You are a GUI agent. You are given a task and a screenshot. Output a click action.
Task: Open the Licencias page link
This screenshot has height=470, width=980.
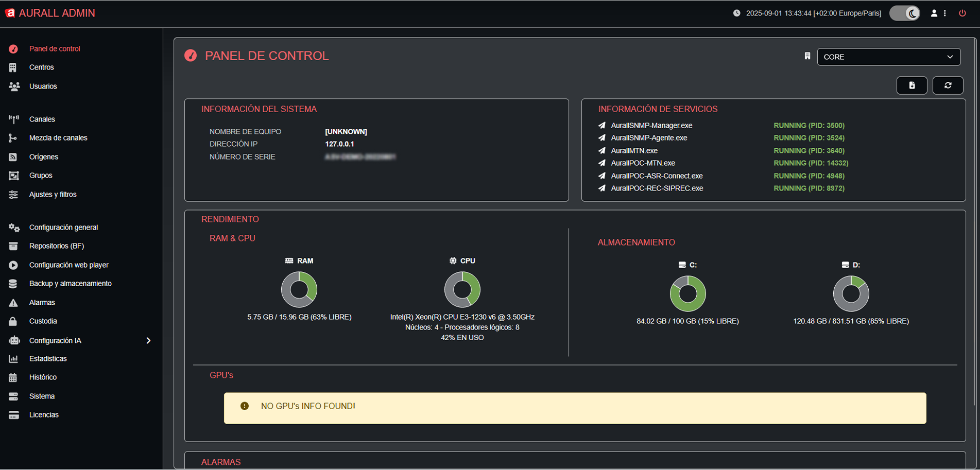point(44,415)
